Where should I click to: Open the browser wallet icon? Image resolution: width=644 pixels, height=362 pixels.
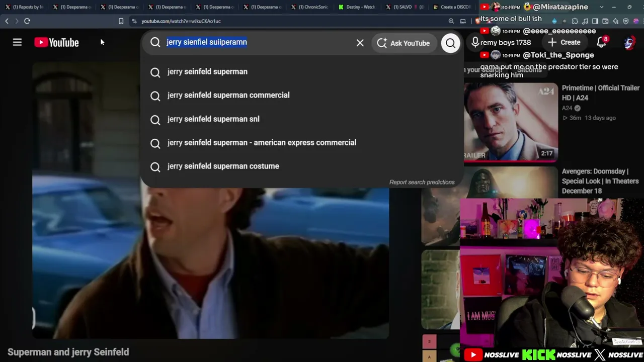point(605,21)
